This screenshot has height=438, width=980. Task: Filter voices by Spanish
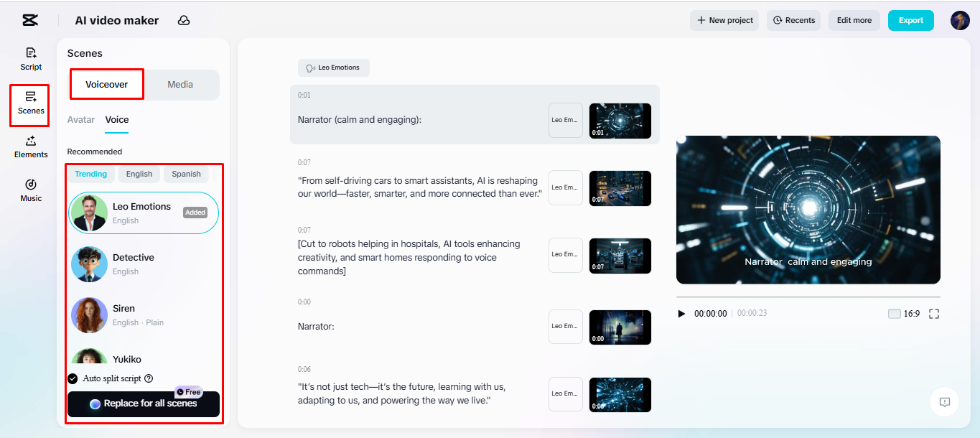pyautogui.click(x=185, y=174)
